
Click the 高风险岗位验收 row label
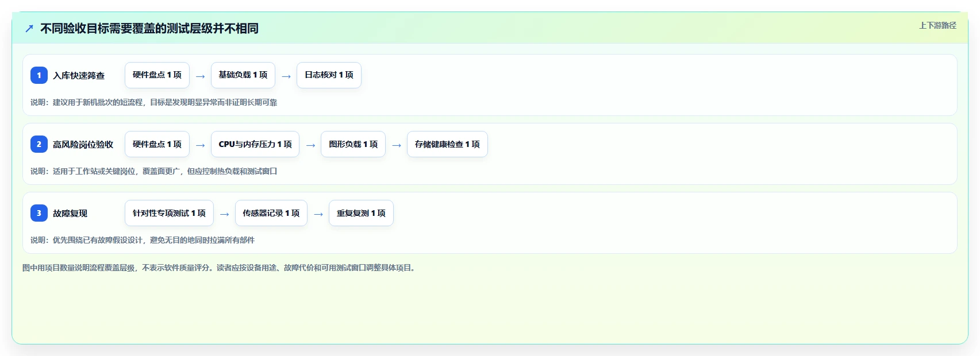click(83, 144)
